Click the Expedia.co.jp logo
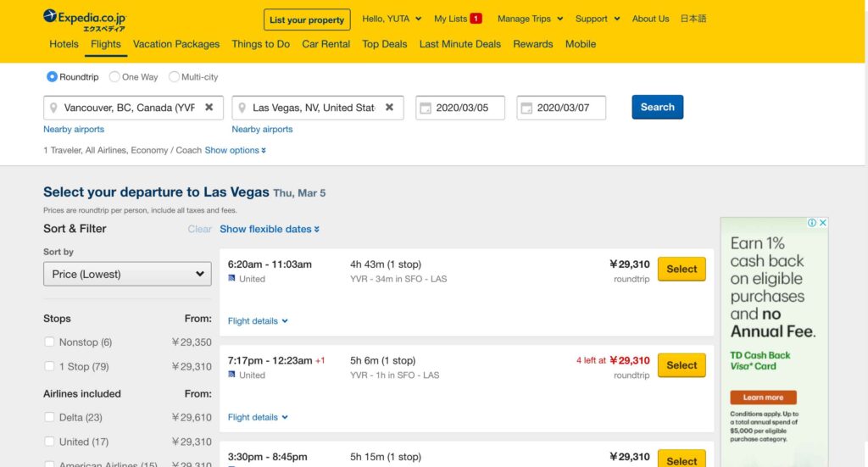868x467 pixels. 85,19
